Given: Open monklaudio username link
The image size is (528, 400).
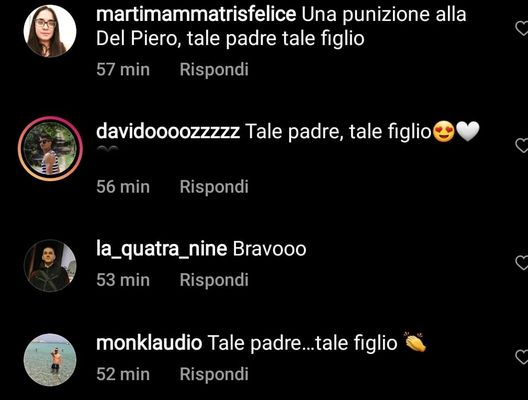Looking at the screenshot, I should coord(149,343).
